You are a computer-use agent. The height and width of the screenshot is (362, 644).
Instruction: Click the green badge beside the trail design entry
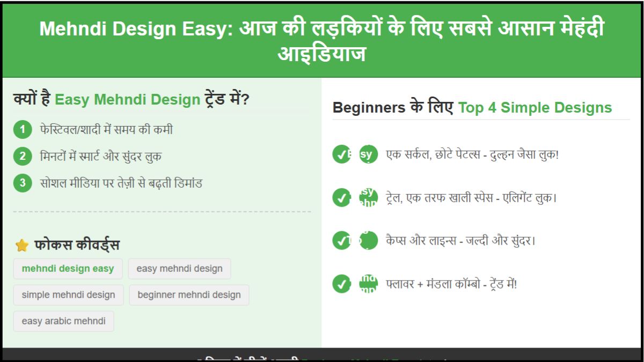click(x=369, y=198)
